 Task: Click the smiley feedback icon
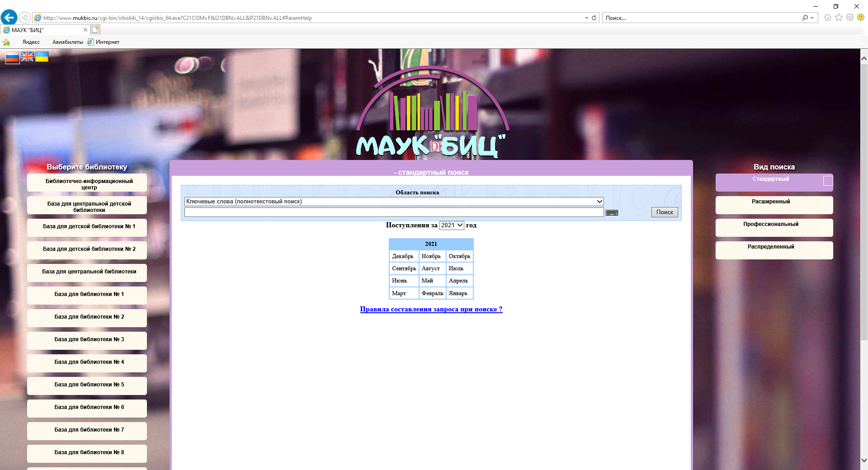click(861, 18)
